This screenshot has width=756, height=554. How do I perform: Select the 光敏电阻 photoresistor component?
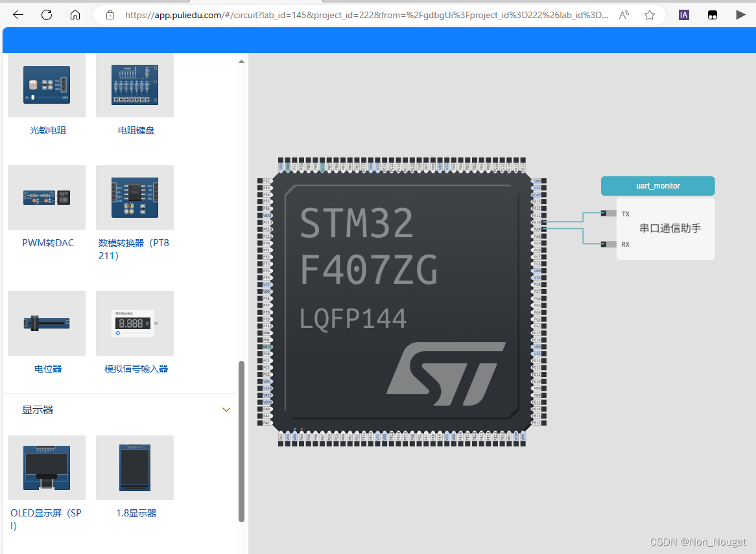[x=46, y=85]
